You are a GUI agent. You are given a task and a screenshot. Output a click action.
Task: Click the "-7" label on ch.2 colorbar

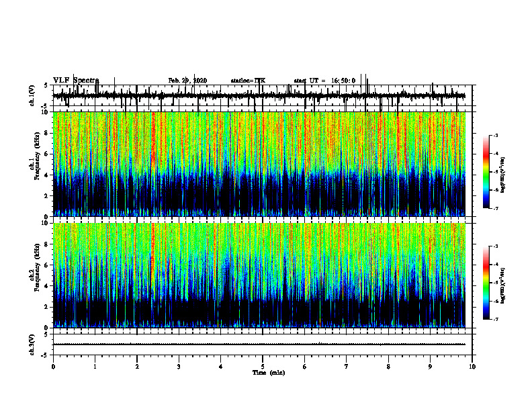click(495, 319)
